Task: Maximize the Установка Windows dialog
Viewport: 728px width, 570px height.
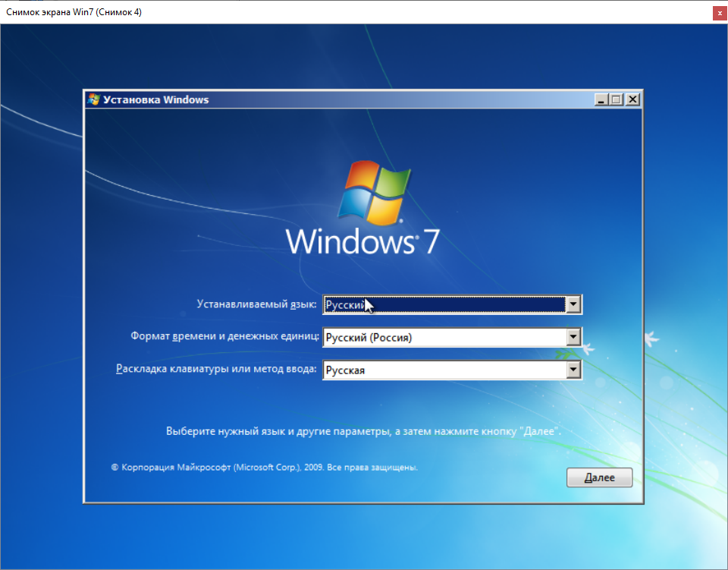Action: point(617,99)
